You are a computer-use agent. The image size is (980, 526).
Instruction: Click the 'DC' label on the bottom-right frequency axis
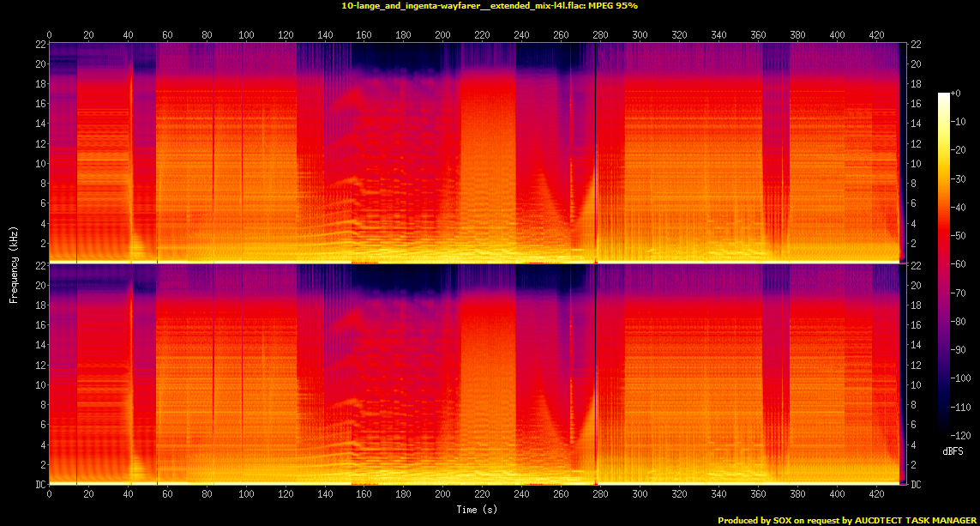point(916,485)
